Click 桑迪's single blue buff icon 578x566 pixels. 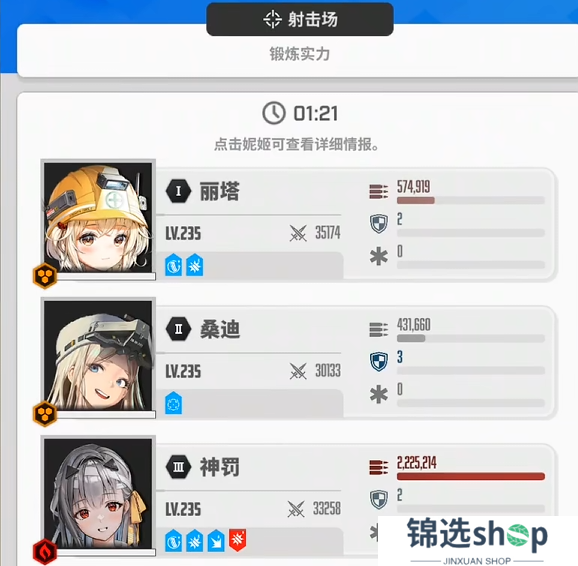173,403
